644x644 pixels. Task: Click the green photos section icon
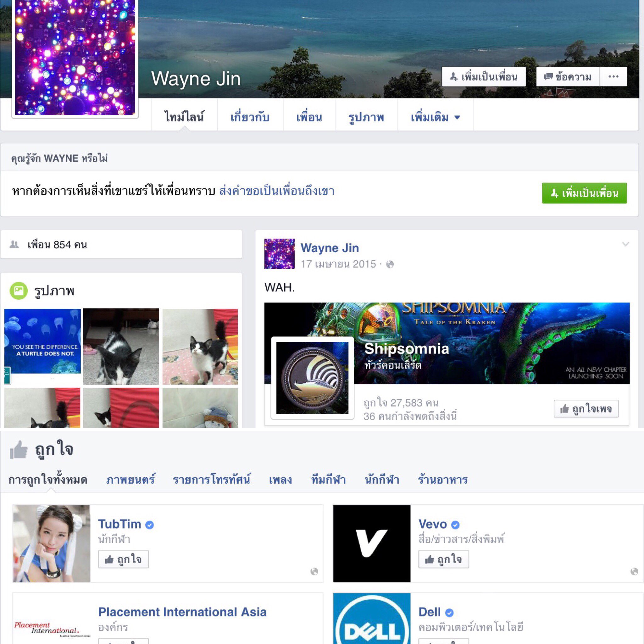pyautogui.click(x=19, y=291)
